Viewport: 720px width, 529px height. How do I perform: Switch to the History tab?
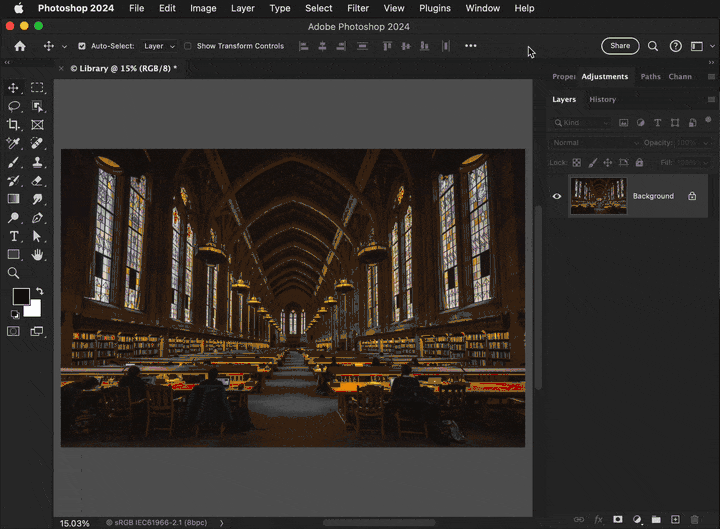pos(602,100)
